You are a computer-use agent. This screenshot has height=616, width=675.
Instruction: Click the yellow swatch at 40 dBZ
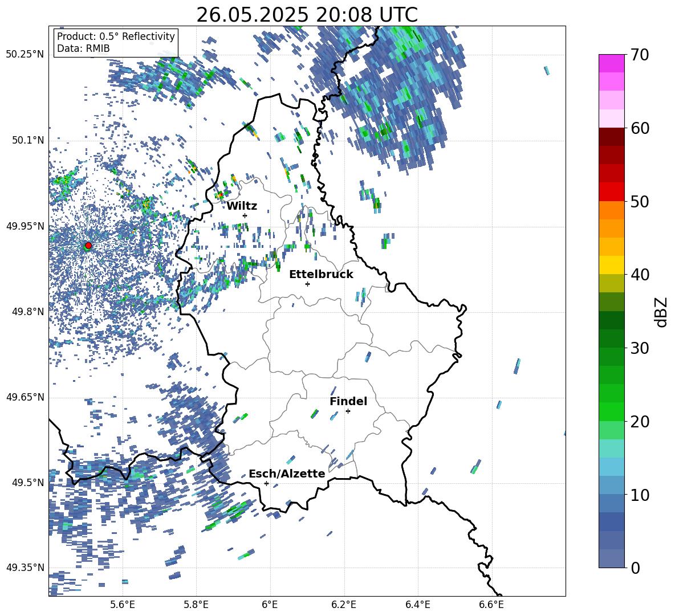point(612,265)
